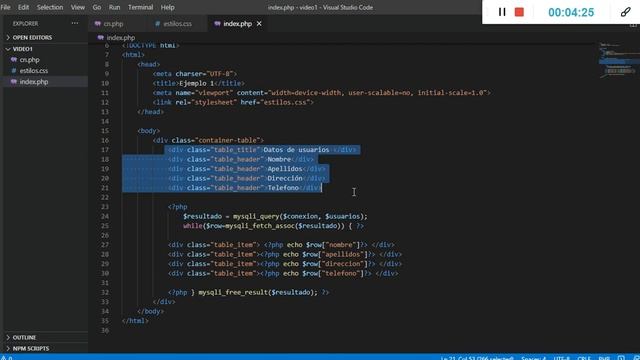Click the 'Telefono' header text
The image size is (640, 360).
tap(283, 188)
